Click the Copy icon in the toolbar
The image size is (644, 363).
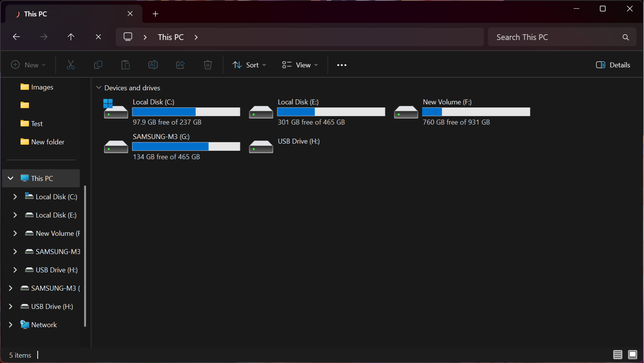tap(98, 65)
